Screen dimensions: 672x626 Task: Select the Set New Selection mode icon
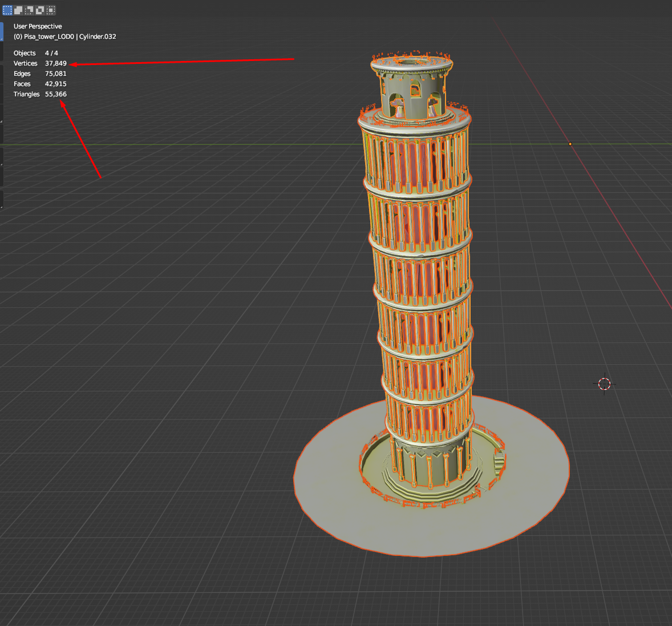click(x=7, y=10)
